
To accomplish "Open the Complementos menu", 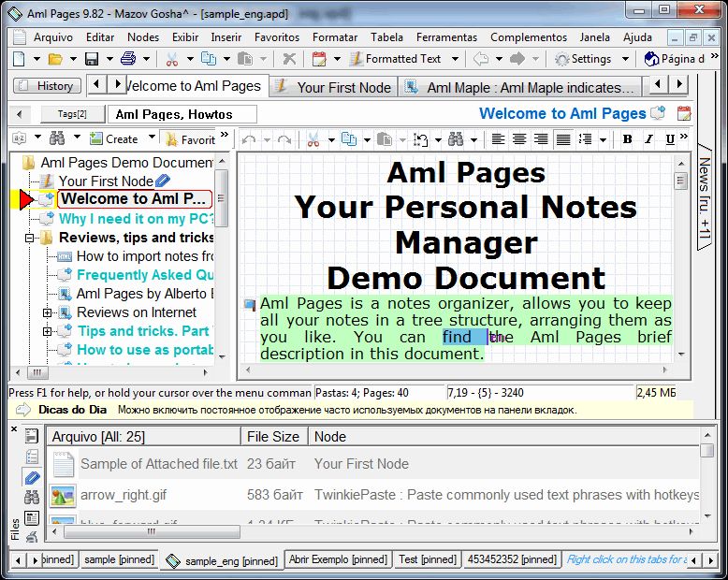I will [x=529, y=37].
